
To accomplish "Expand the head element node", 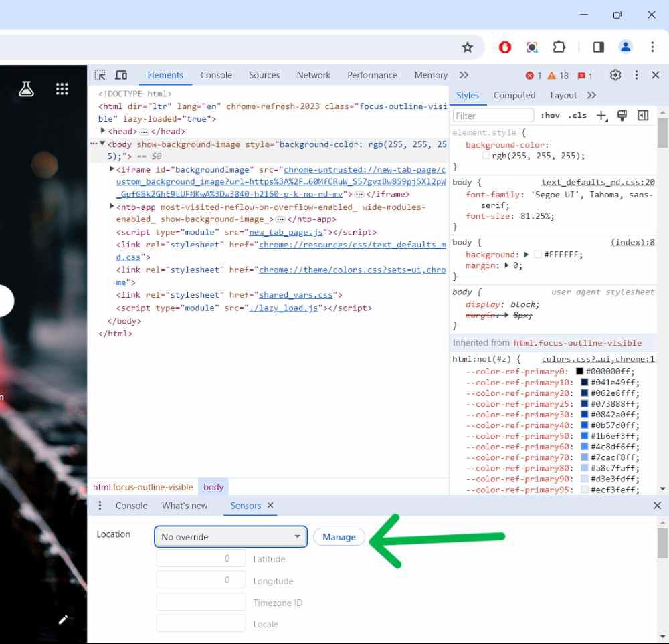I will (103, 132).
